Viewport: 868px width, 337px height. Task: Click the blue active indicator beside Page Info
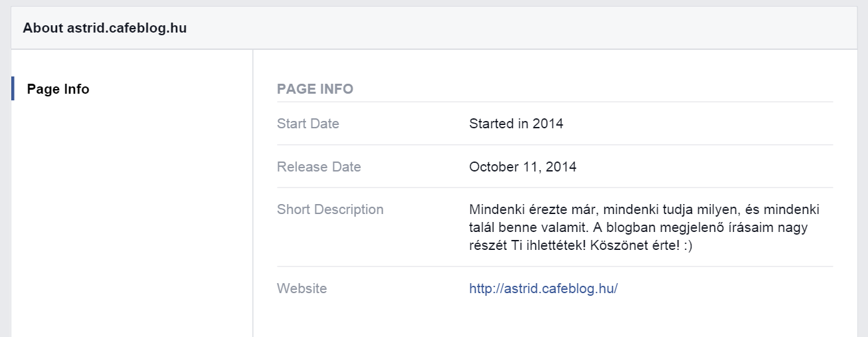tap(13, 88)
